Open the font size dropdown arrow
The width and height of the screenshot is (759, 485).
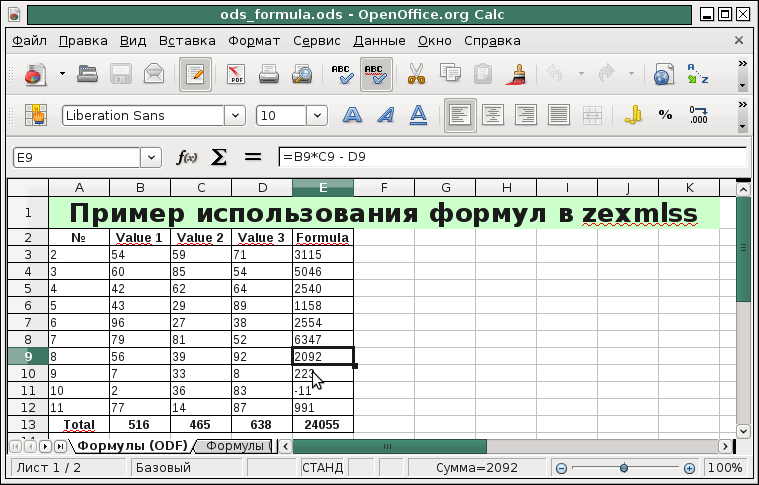click(x=317, y=116)
